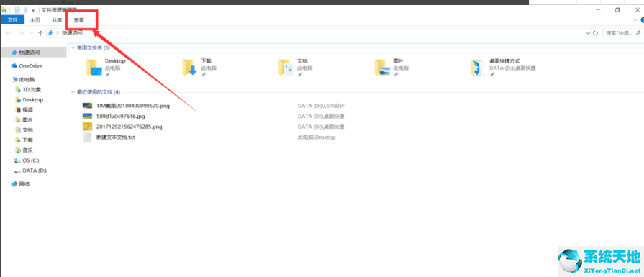Select the 下载 folder icon in 常用文件夹
The image size is (644, 277).
point(190,68)
